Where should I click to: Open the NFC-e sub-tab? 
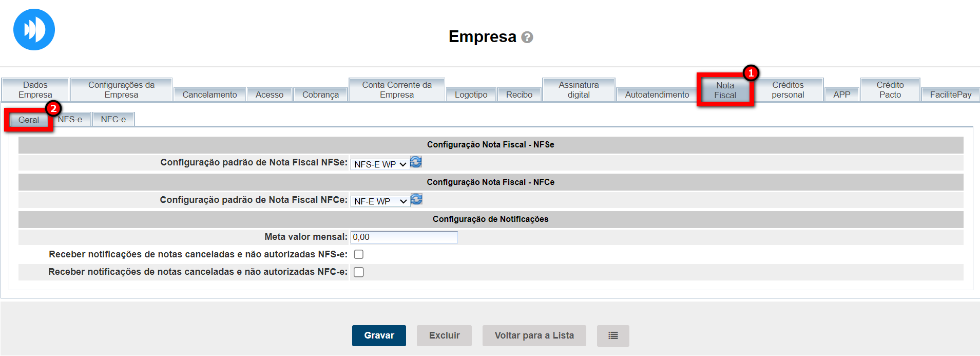(113, 119)
